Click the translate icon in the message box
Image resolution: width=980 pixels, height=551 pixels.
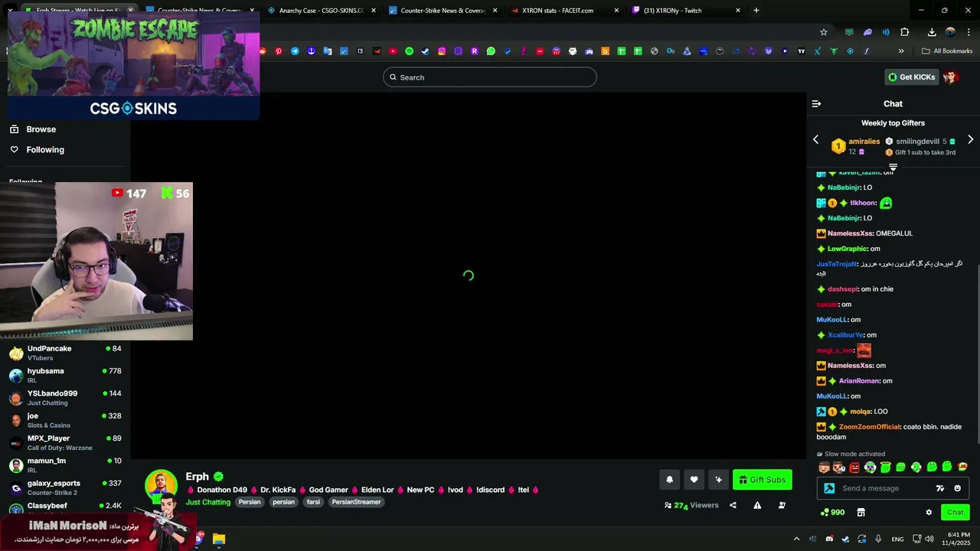click(940, 488)
